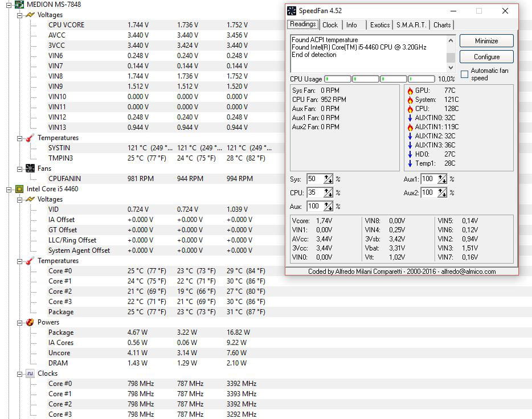Switch to the Clock tab
532x419 pixels.
point(330,25)
